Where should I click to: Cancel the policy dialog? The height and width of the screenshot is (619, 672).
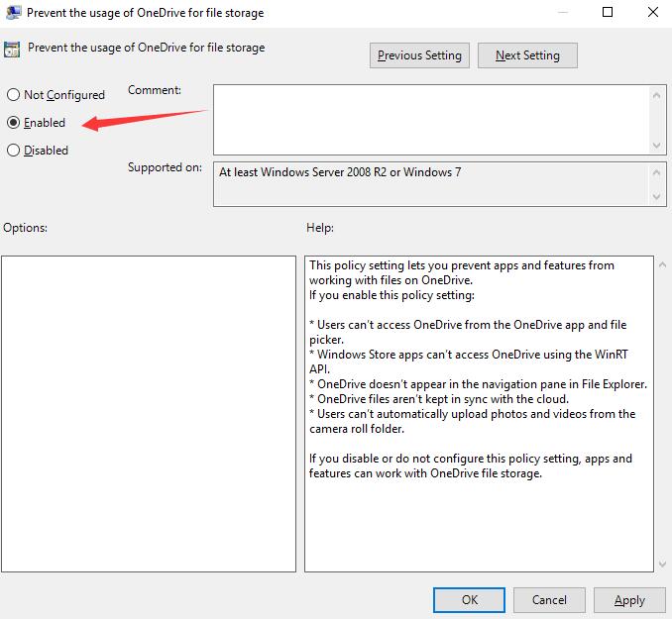click(x=549, y=600)
